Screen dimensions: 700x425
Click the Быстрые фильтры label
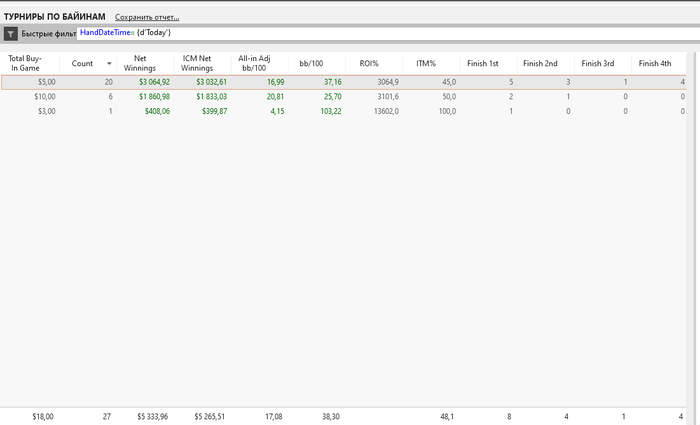click(x=48, y=34)
